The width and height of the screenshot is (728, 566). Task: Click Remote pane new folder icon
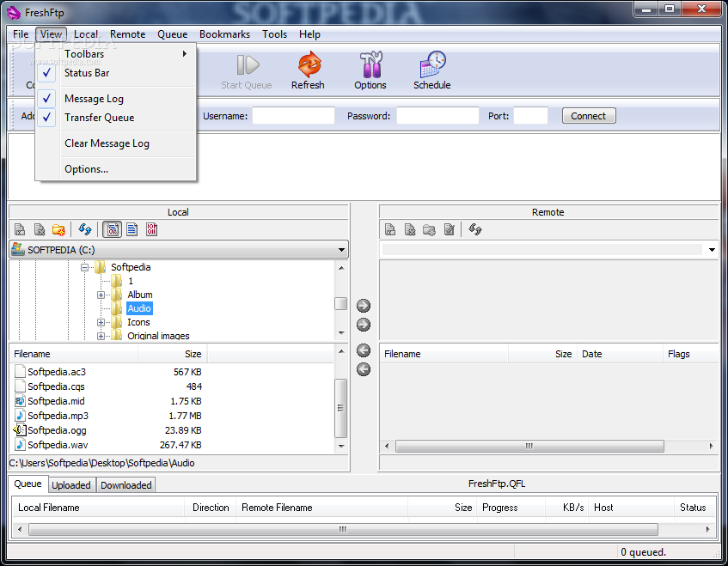429,229
